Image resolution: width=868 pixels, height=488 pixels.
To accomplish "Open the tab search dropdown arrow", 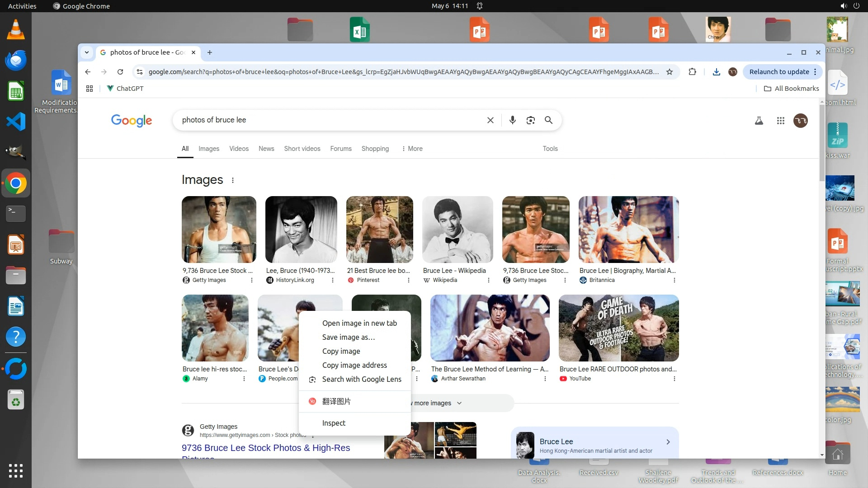I will coord(87,52).
